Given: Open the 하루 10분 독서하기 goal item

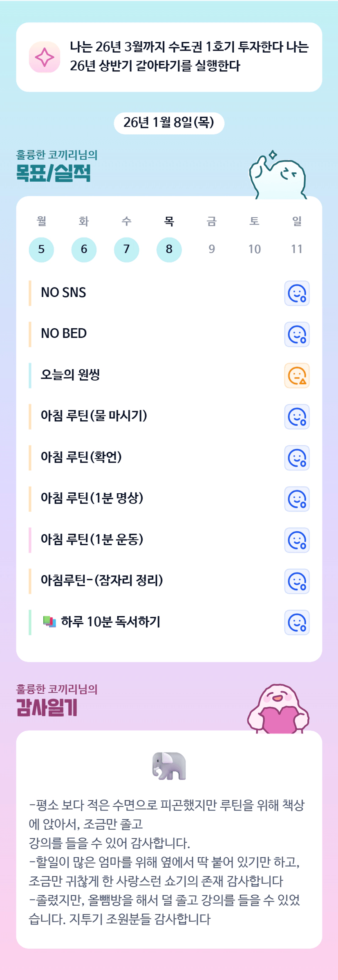Looking at the screenshot, I should 110,622.
